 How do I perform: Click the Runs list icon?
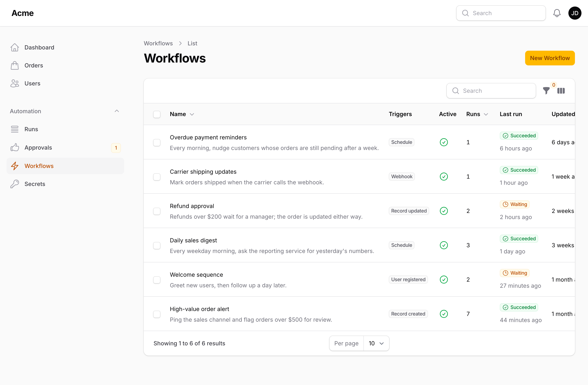point(14,129)
